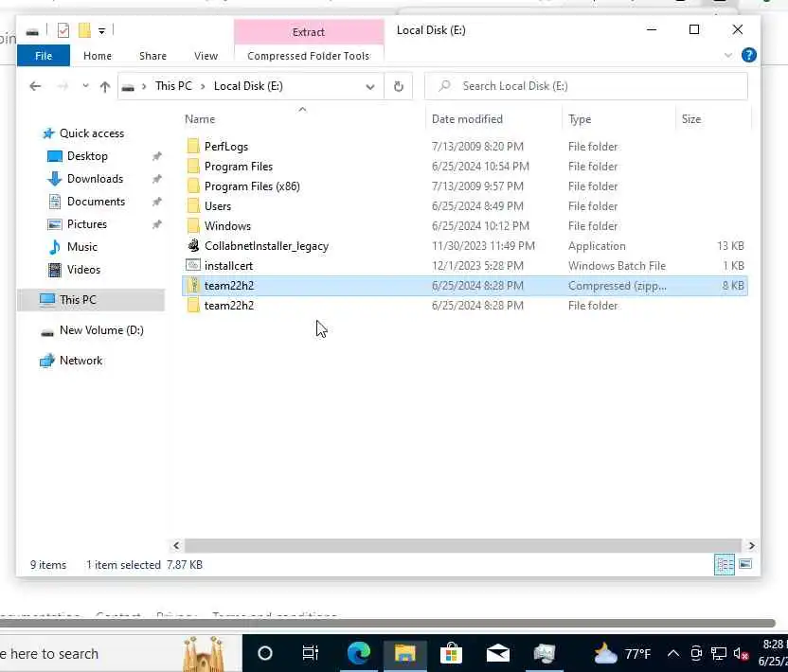Select the team22h2 file folder row

[x=465, y=306]
